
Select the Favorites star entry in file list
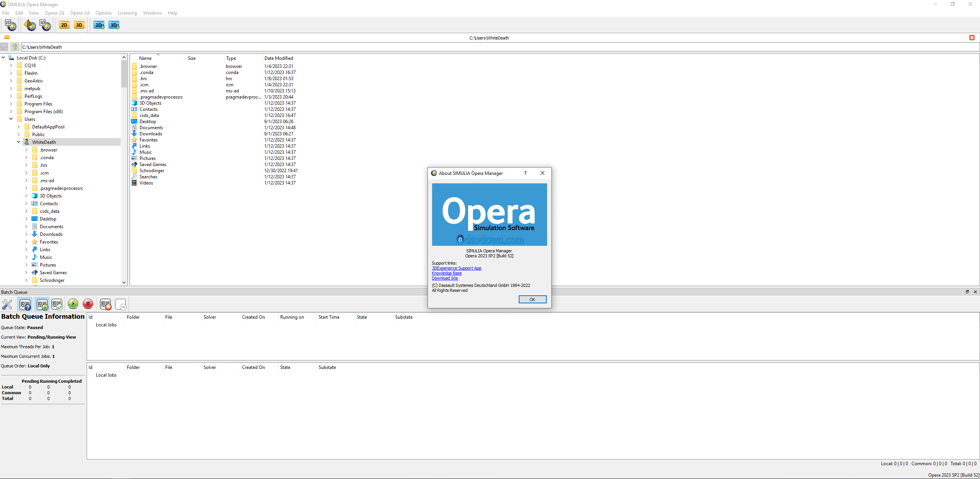(x=148, y=140)
